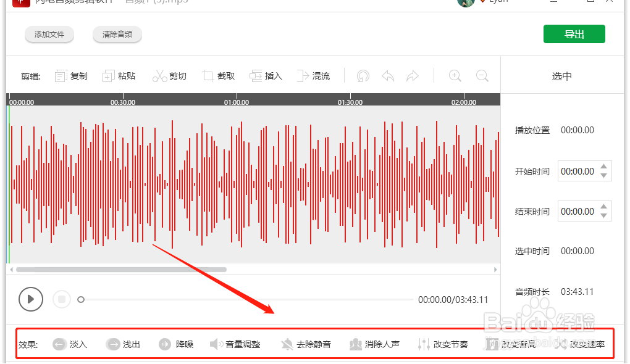Select the 粘贴 paste tool
The width and height of the screenshot is (630, 364).
click(x=119, y=76)
